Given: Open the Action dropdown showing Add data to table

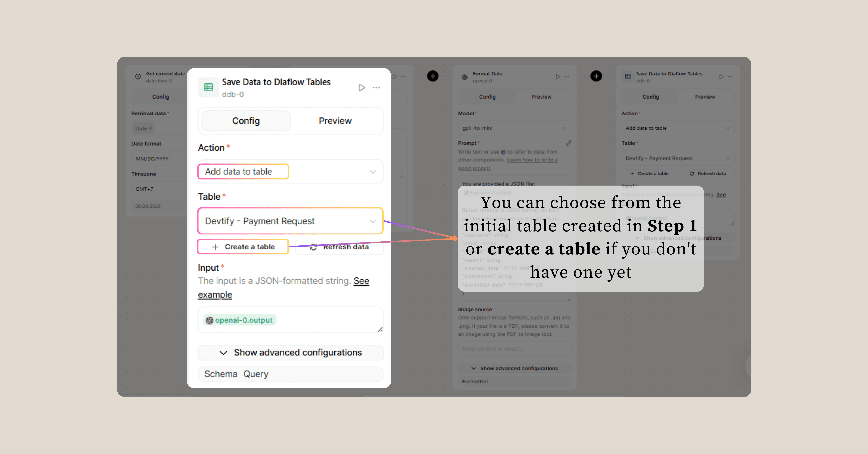Looking at the screenshot, I should point(291,172).
